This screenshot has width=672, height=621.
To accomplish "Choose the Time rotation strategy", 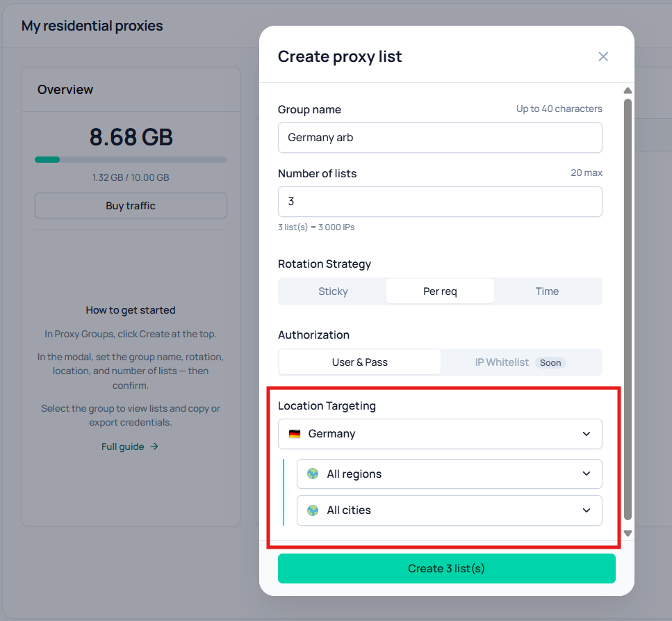I will click(x=548, y=291).
